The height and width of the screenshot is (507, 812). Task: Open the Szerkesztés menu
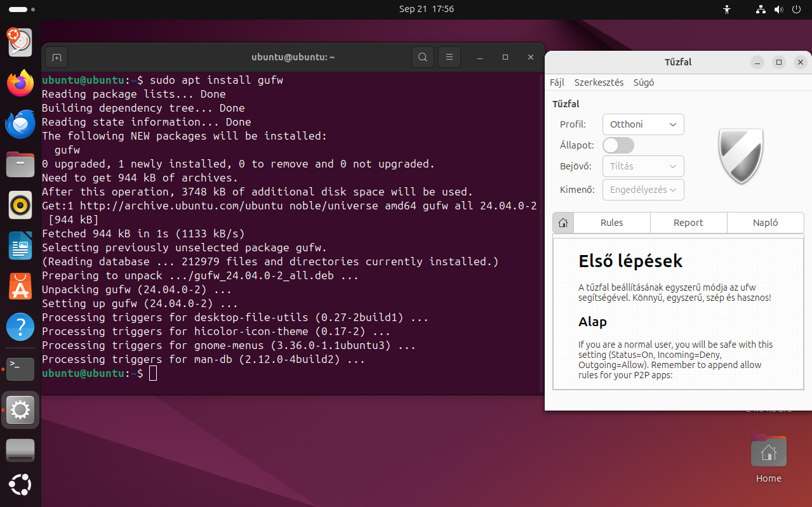[x=599, y=82]
